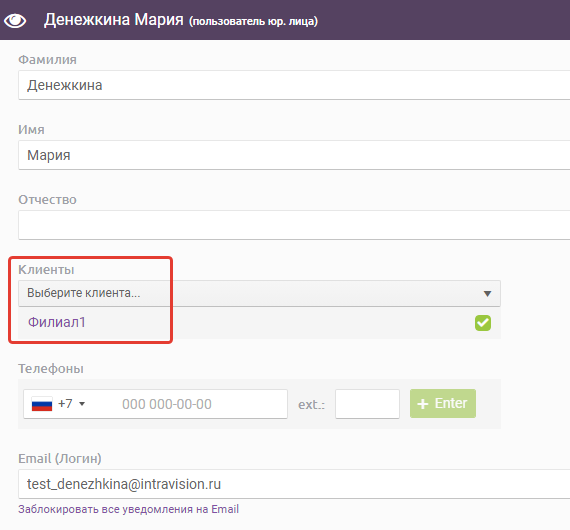Click the green Enter button
570x530 pixels.
point(443,403)
